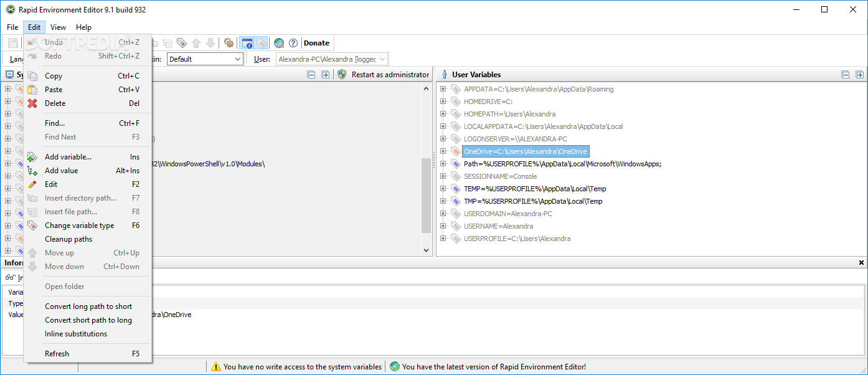This screenshot has height=375, width=868.
Task: Choose Inline substitutions from the Edit menu
Action: click(x=87, y=334)
